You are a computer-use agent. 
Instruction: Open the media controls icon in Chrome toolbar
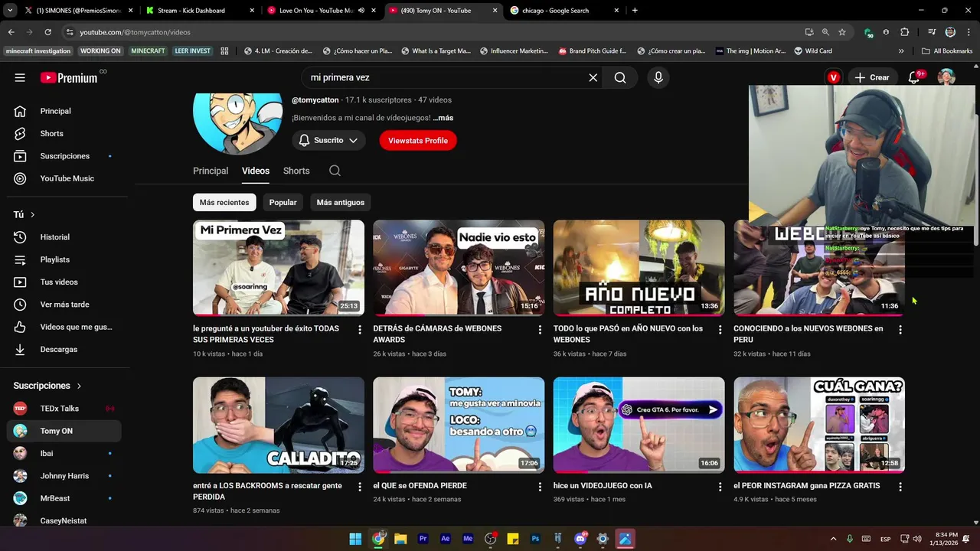coord(932,32)
